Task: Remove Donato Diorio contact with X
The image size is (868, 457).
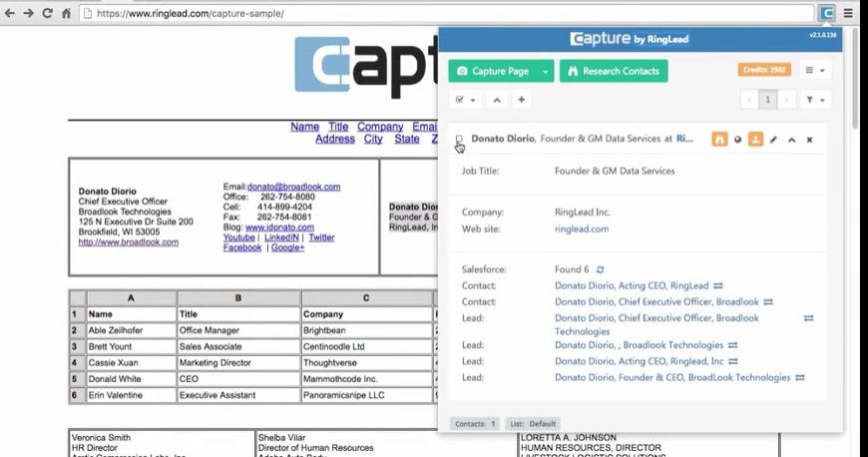Action: pos(809,140)
